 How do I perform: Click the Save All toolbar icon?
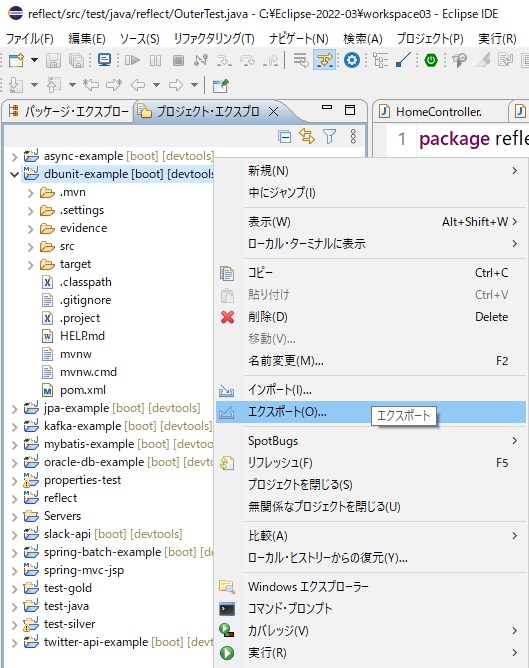(x=77, y=60)
